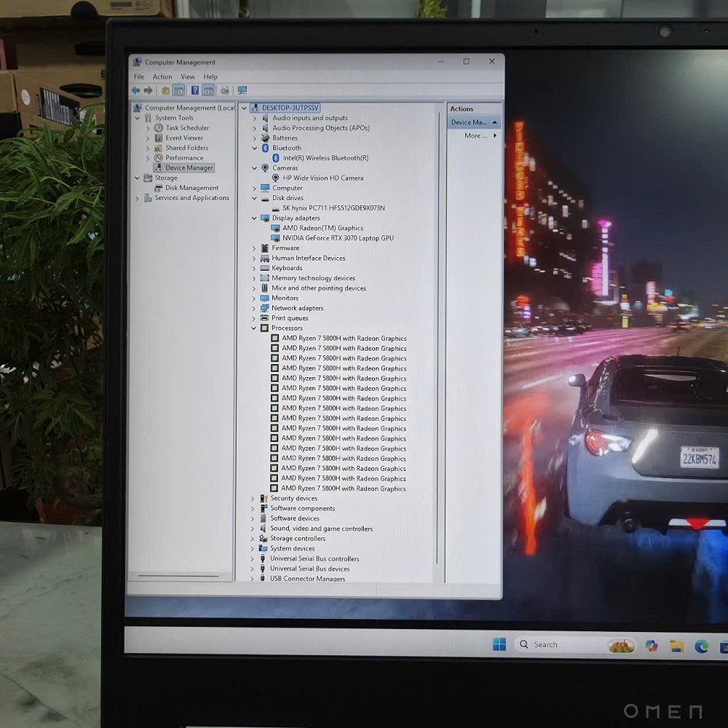Expand the Keyboards category
Viewport: 728px width, 728px height.
[254, 269]
